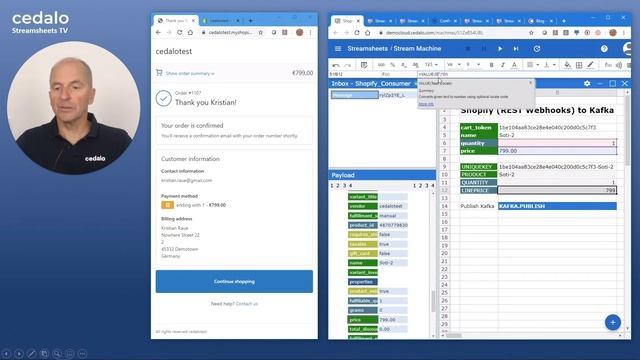
Task: Expand Payload to depth level 4 on left
Action: pos(350,186)
